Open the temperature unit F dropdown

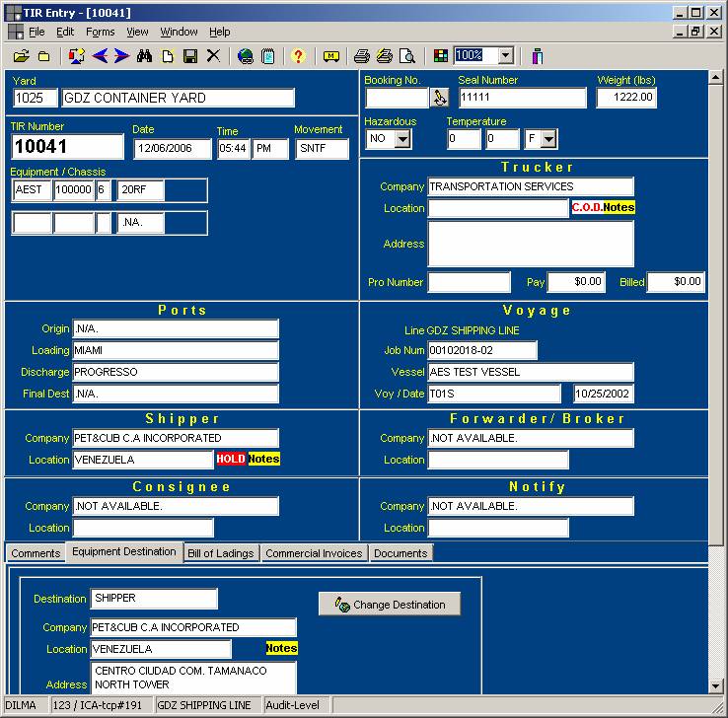click(548, 140)
